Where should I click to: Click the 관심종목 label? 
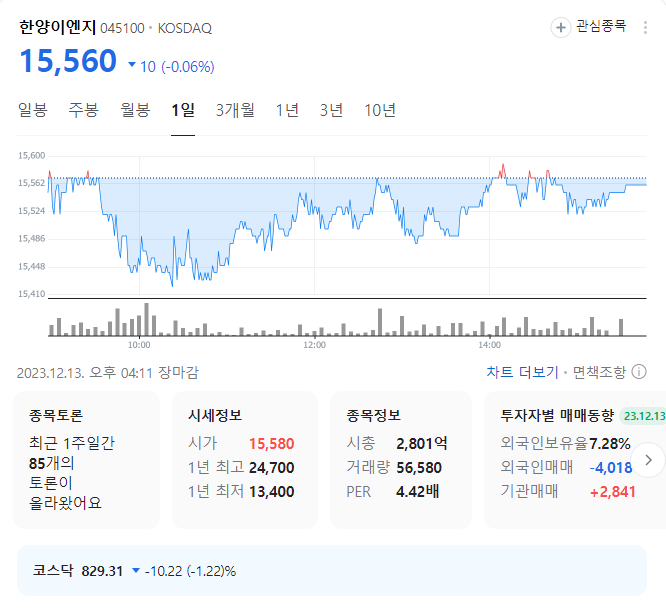[x=601, y=26]
